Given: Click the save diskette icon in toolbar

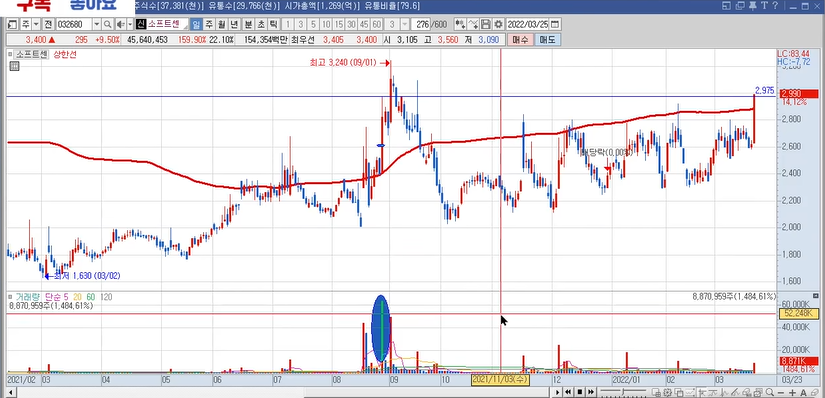Looking at the screenshot, I should pyautogui.click(x=486, y=24).
